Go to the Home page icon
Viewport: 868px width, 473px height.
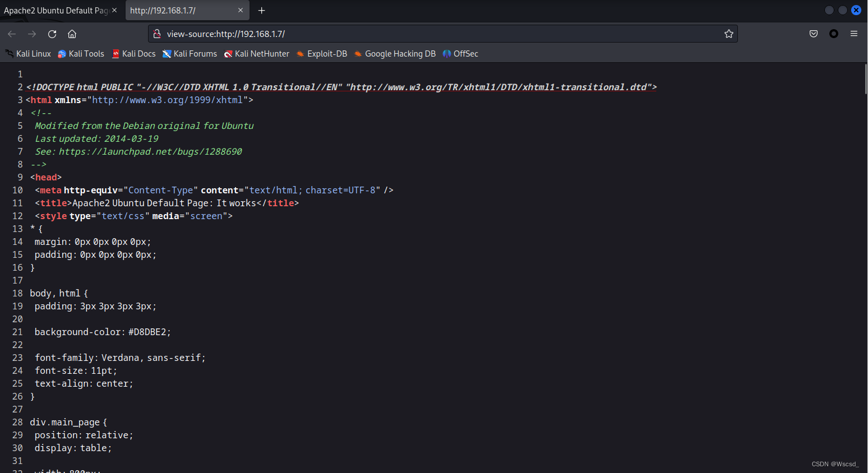click(x=72, y=34)
